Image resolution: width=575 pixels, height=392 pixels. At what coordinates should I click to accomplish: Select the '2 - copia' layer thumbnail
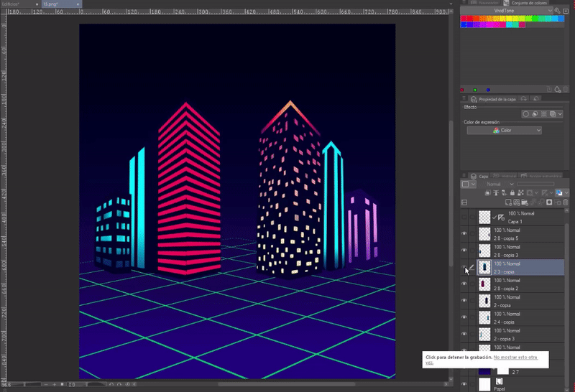[484, 300]
